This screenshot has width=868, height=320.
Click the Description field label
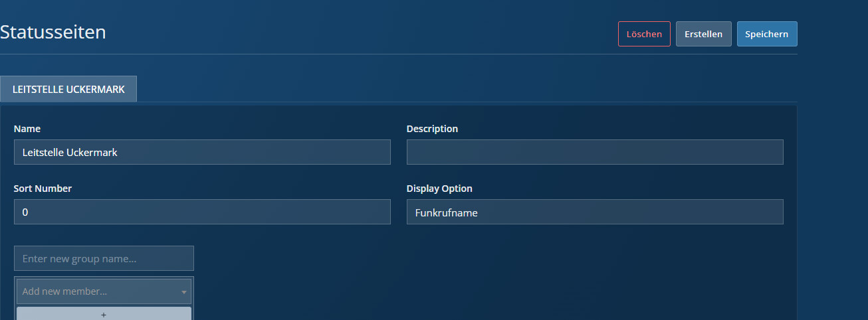point(432,129)
